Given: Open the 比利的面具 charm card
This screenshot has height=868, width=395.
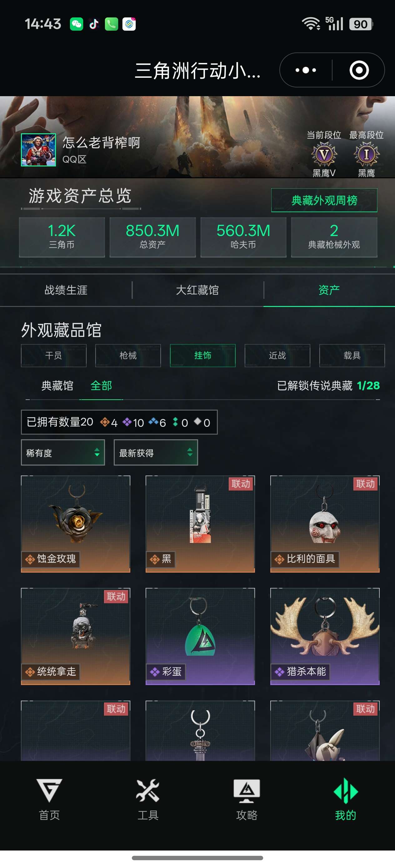Looking at the screenshot, I should (x=325, y=524).
